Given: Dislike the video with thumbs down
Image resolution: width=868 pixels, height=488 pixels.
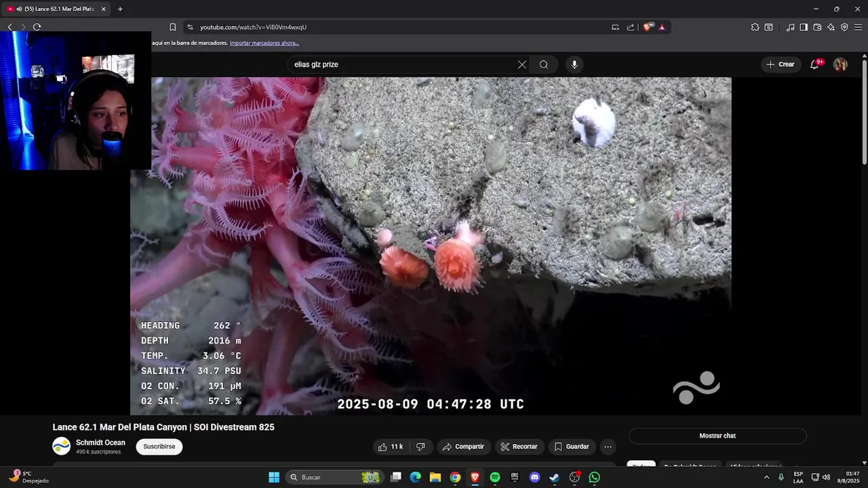Looking at the screenshot, I should [420, 447].
